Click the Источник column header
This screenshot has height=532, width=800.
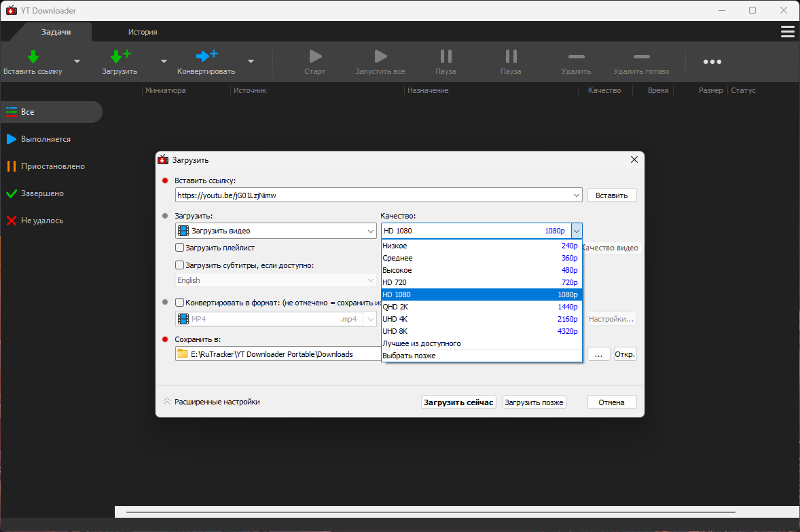250,90
